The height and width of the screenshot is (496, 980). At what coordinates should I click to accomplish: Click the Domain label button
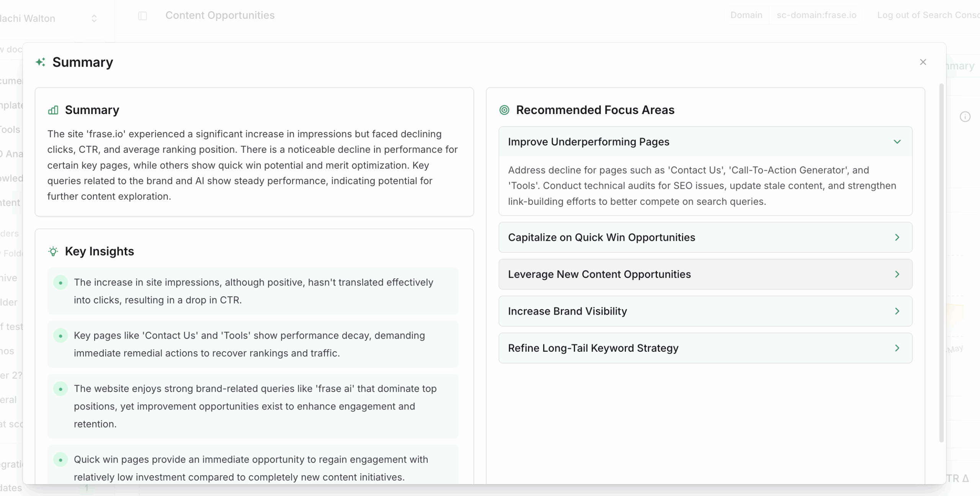746,15
